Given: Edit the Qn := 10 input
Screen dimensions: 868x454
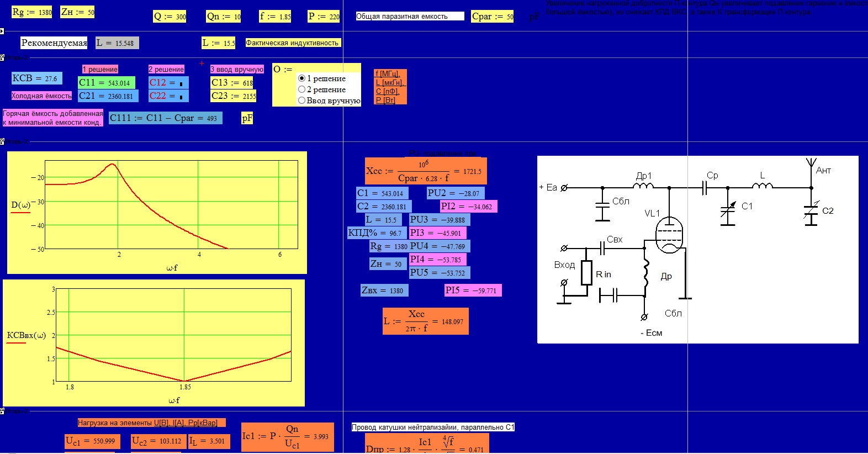Looking at the screenshot, I should 224,17.
